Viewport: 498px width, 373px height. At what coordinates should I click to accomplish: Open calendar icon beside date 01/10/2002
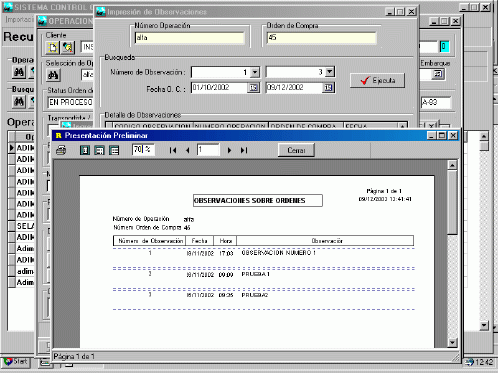253,88
